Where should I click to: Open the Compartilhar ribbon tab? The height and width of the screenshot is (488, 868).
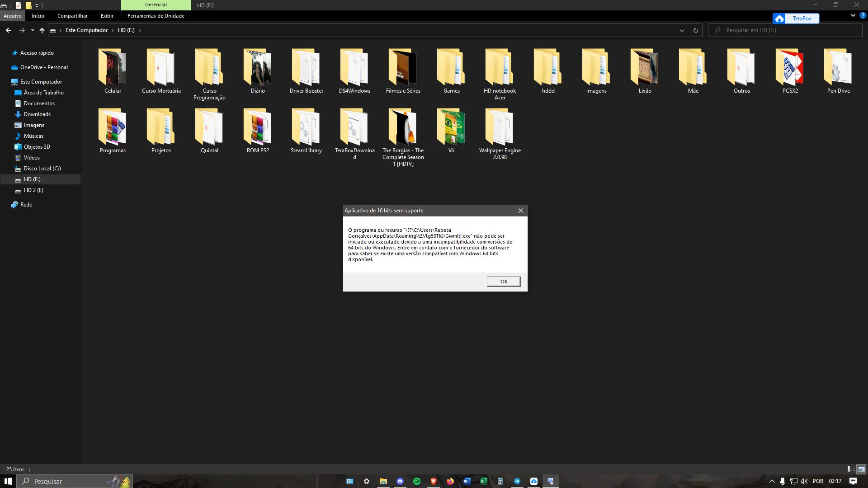[x=72, y=16]
